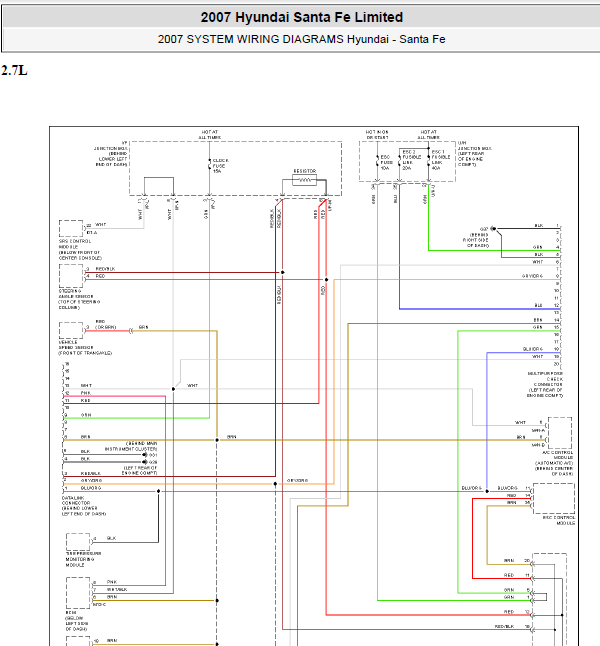Viewport: 600px width, 646px height.
Task: Click the BCM location label
Action: pos(76,621)
